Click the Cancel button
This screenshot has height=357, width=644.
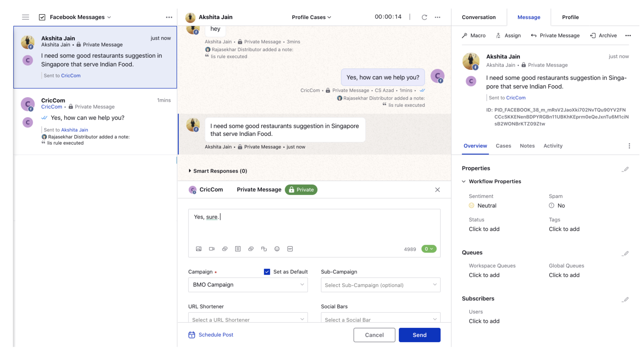pyautogui.click(x=374, y=335)
